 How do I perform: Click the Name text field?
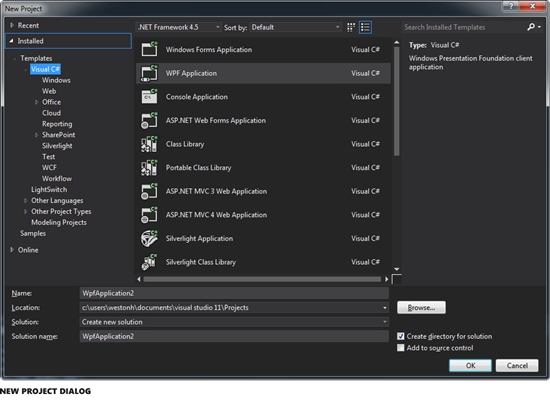tap(234, 293)
